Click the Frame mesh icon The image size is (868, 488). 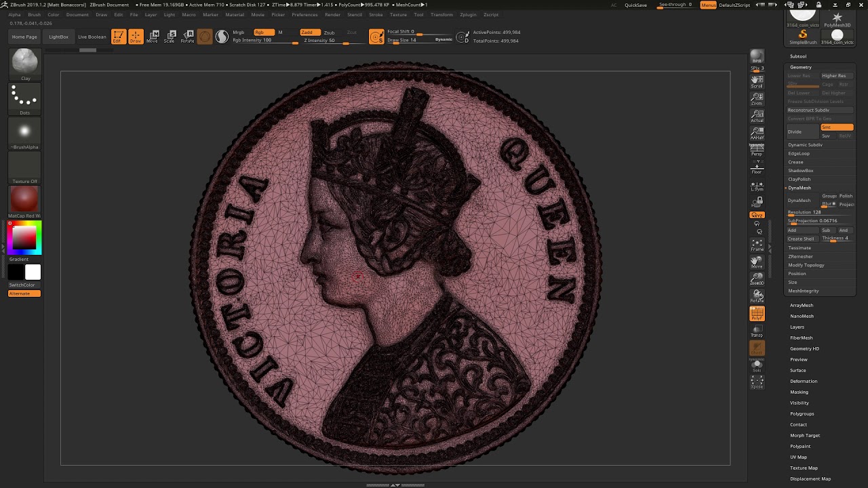coord(757,245)
